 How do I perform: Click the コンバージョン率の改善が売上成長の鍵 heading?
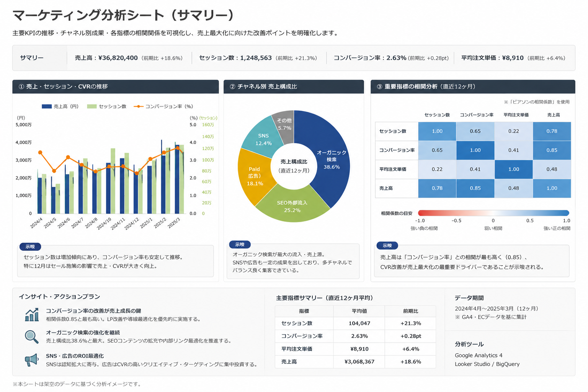click(93, 311)
